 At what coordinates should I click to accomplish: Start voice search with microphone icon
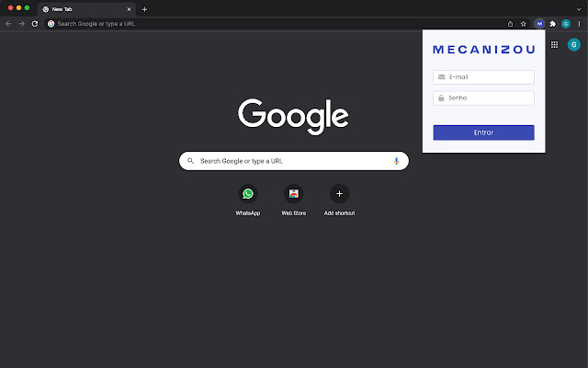(x=396, y=161)
